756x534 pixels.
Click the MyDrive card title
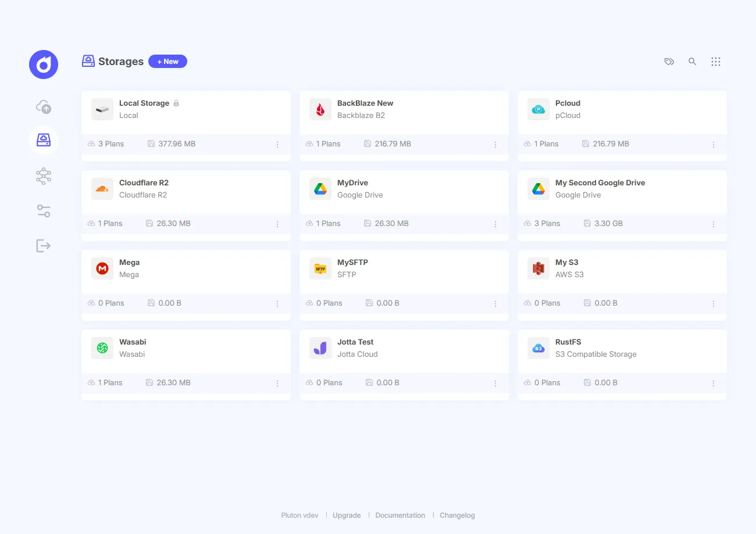click(352, 182)
